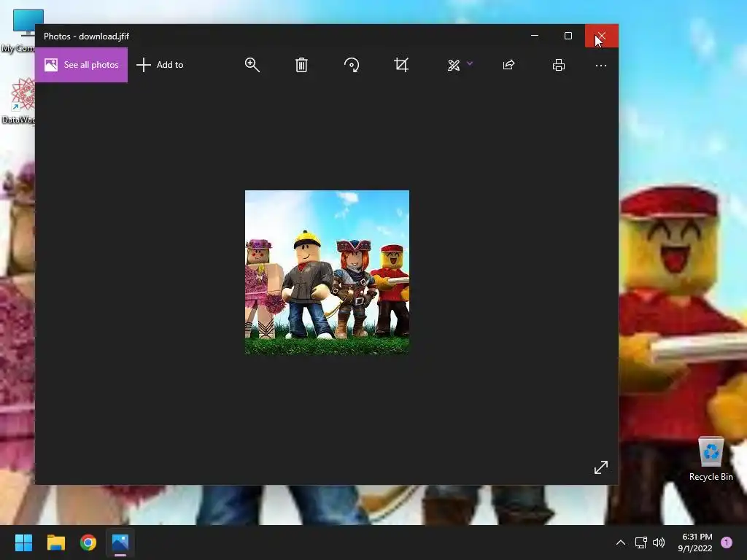Launch File Explorer from taskbar
This screenshot has width=747, height=560.
[55, 542]
